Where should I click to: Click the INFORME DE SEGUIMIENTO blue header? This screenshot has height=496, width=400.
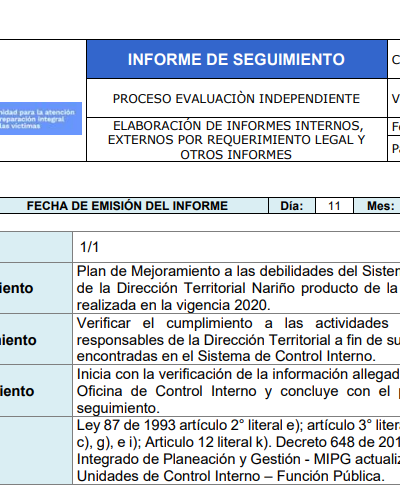(237, 59)
